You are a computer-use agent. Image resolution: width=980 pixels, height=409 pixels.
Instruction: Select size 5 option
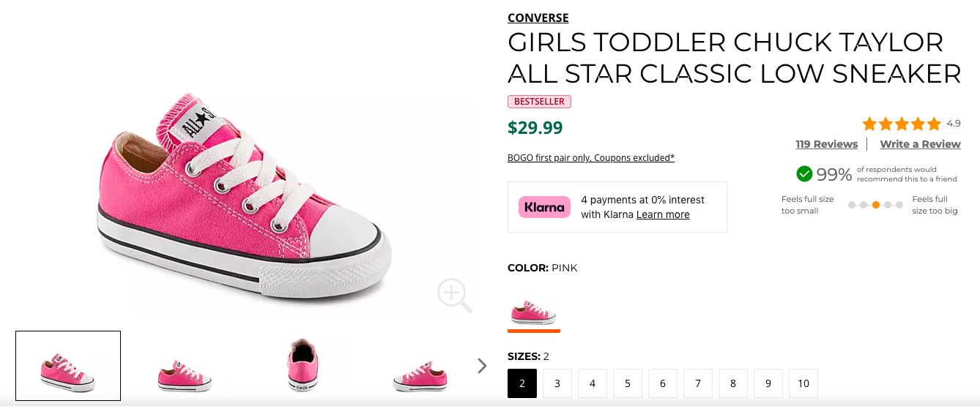[628, 383]
